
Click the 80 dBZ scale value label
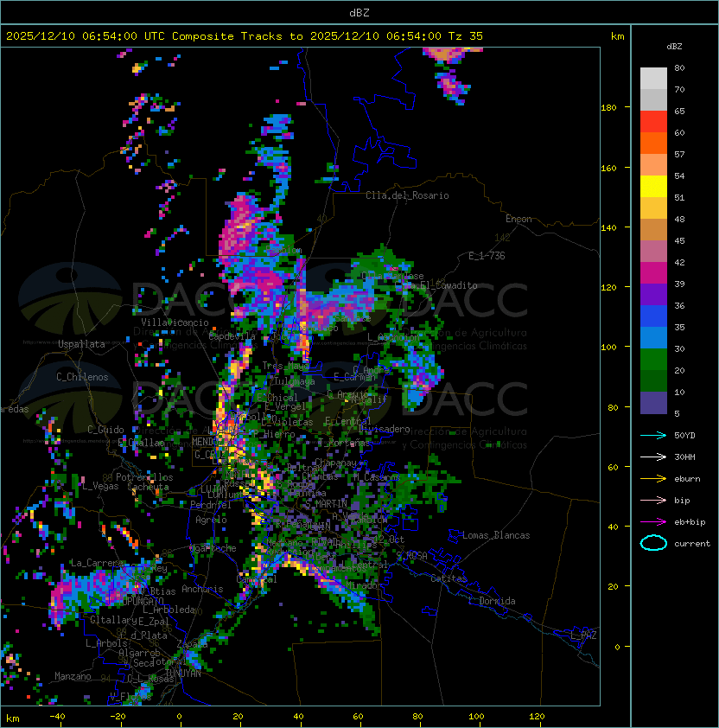pos(679,67)
